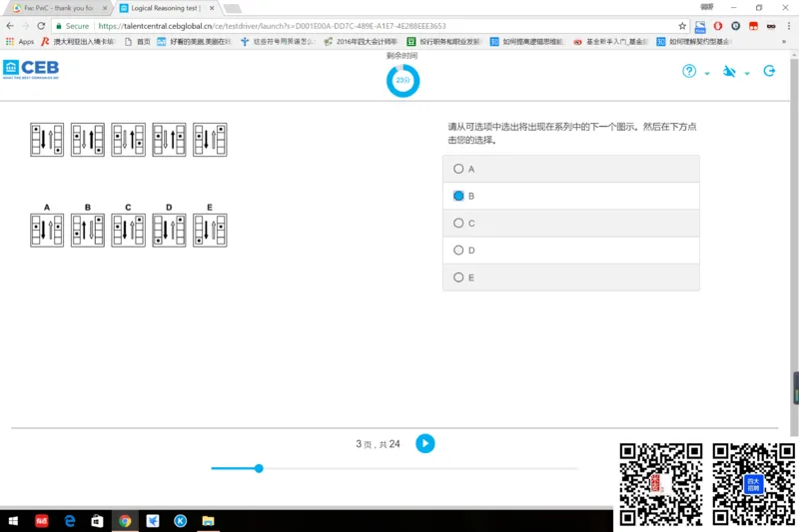Bookmark page with star icon
799x532 pixels.
pyautogui.click(x=682, y=26)
